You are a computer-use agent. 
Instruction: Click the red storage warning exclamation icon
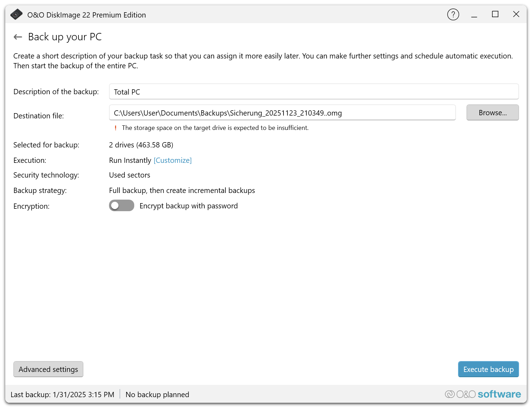click(115, 128)
